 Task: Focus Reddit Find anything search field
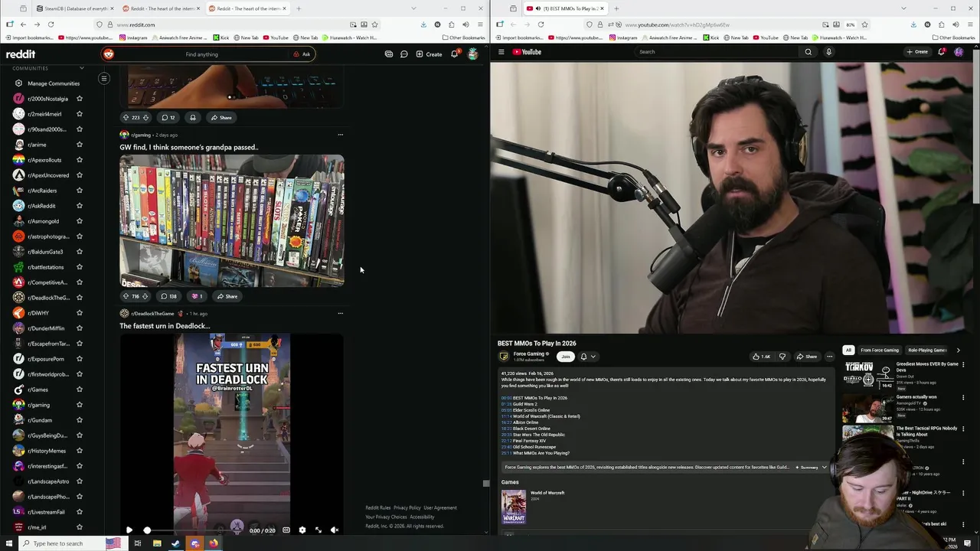click(x=202, y=54)
